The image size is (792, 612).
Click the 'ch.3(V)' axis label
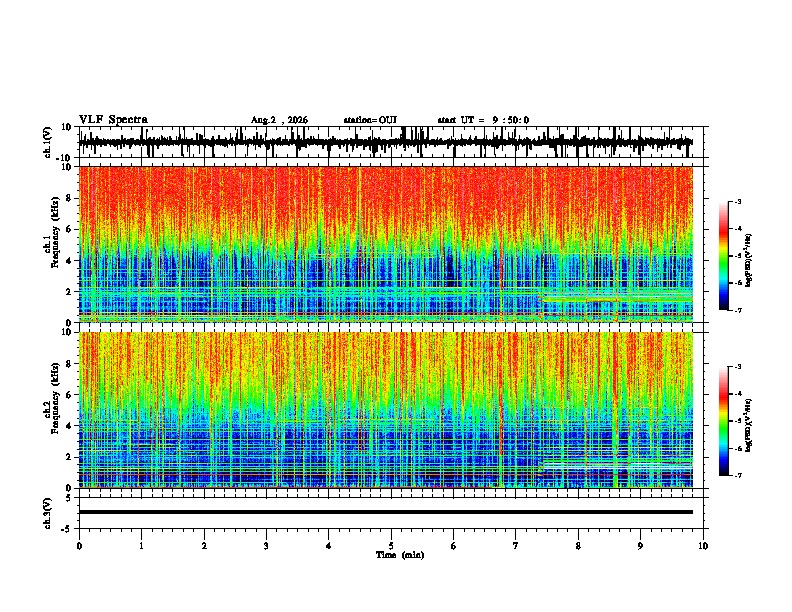pyautogui.click(x=48, y=514)
